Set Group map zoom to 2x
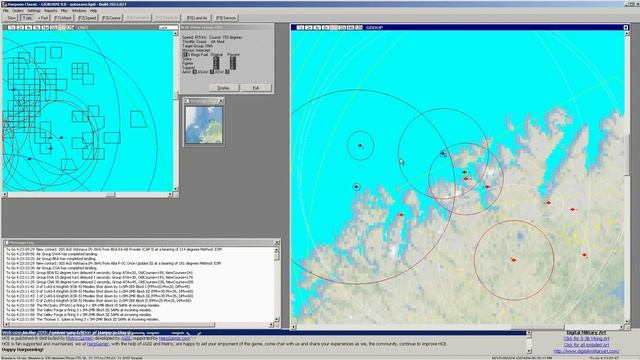640x360 pixels. point(309,27)
